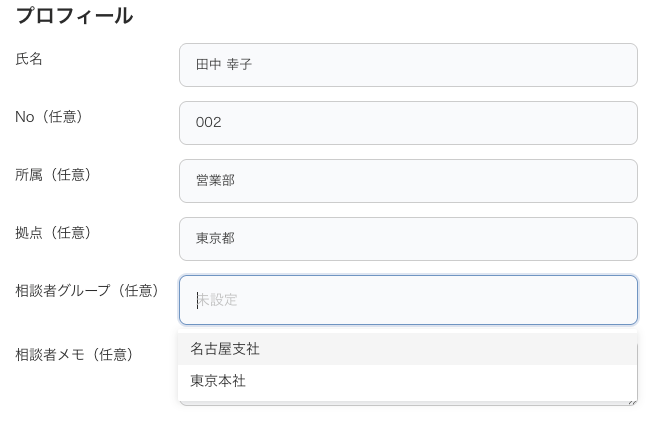This screenshot has height=431, width=664.
Task: Click the 相談者メモ（任意）label
Action: point(75,354)
